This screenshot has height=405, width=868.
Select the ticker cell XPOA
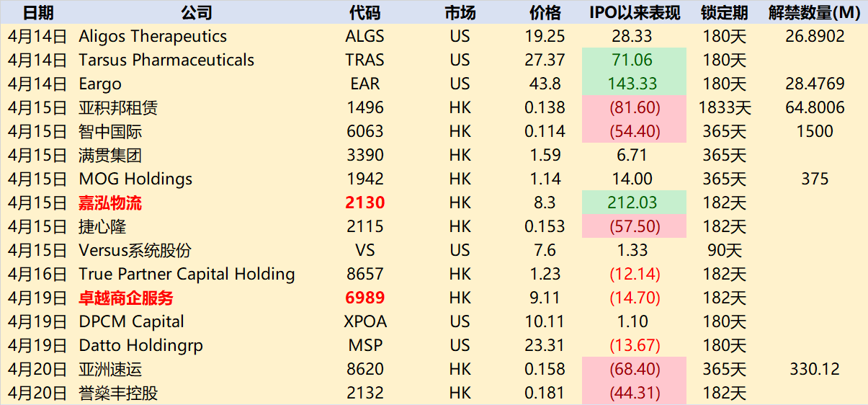click(x=364, y=322)
